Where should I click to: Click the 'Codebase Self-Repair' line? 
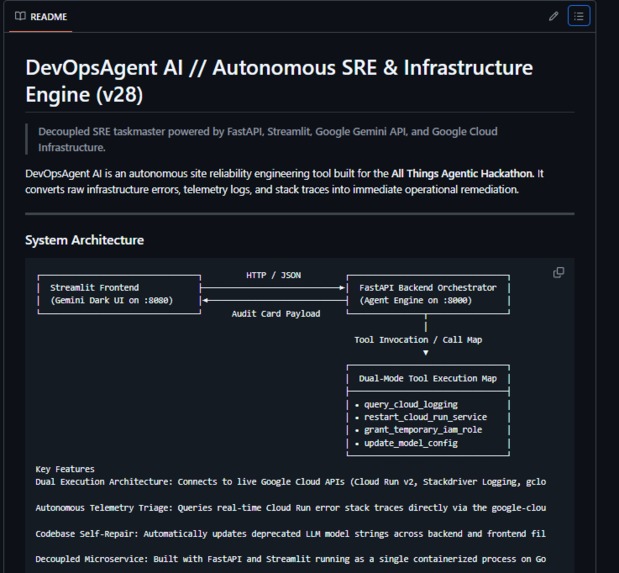tap(291, 534)
